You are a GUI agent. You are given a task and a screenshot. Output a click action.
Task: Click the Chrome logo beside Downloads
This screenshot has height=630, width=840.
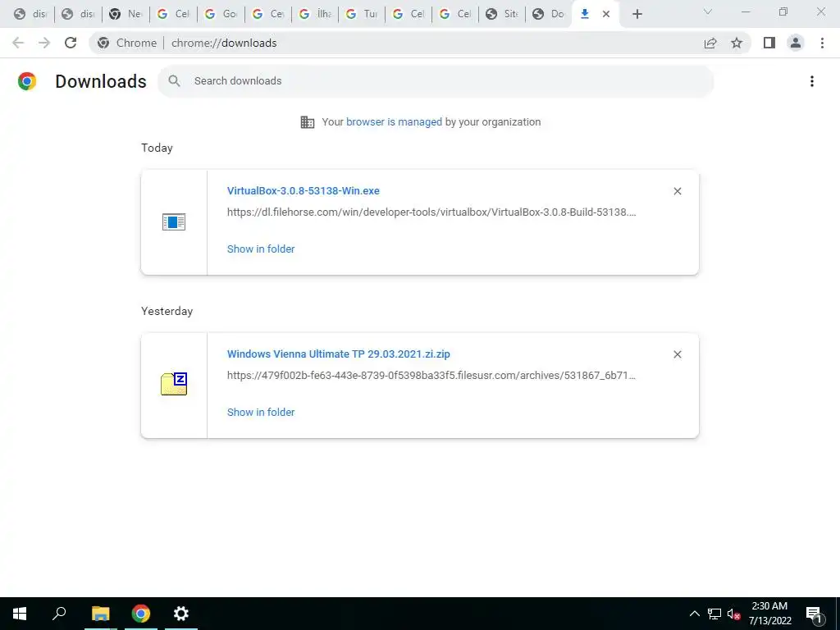(x=27, y=81)
